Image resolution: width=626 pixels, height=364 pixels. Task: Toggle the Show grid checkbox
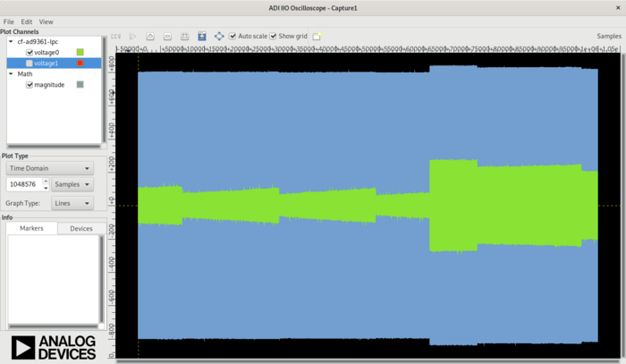(x=273, y=36)
